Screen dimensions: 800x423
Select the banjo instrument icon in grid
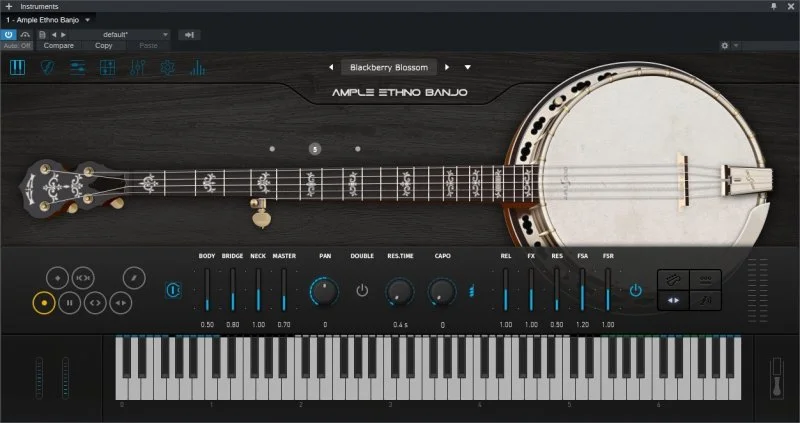pos(673,280)
